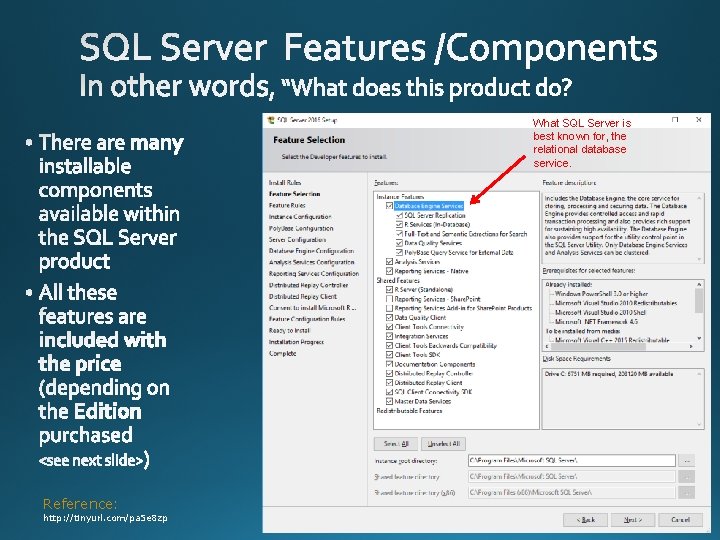Click Windows PowerShell 3.0 or higher prerequisite
This screenshot has height=540, width=720.
(x=602, y=293)
